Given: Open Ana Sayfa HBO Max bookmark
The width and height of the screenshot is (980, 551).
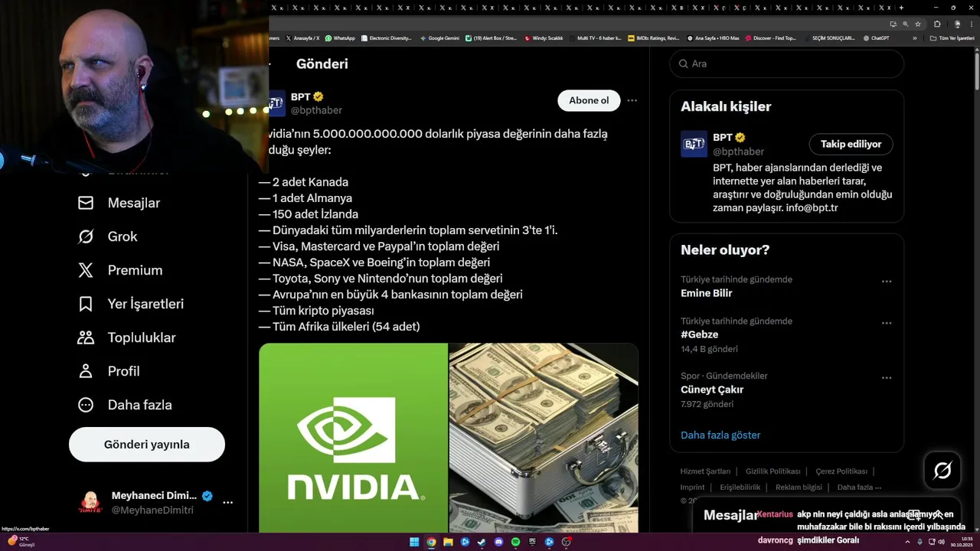Looking at the screenshot, I should point(713,37).
